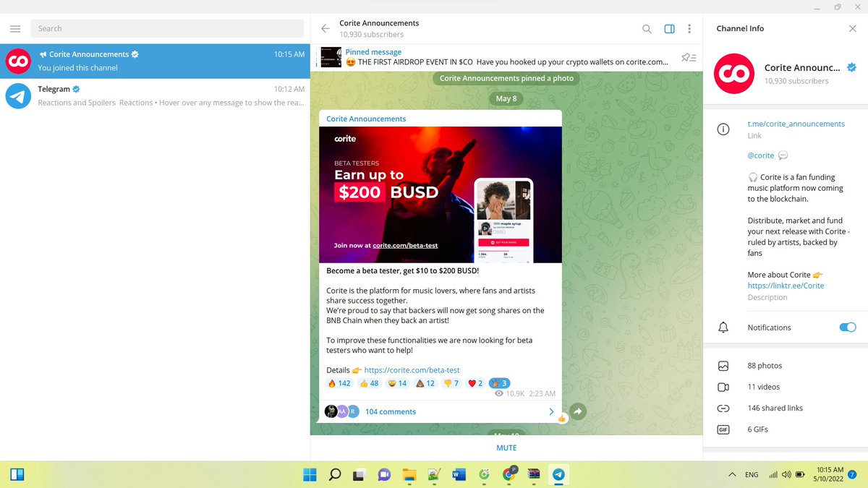Click the @corite mention link
Screen dimensions: 868x488
[760, 155]
